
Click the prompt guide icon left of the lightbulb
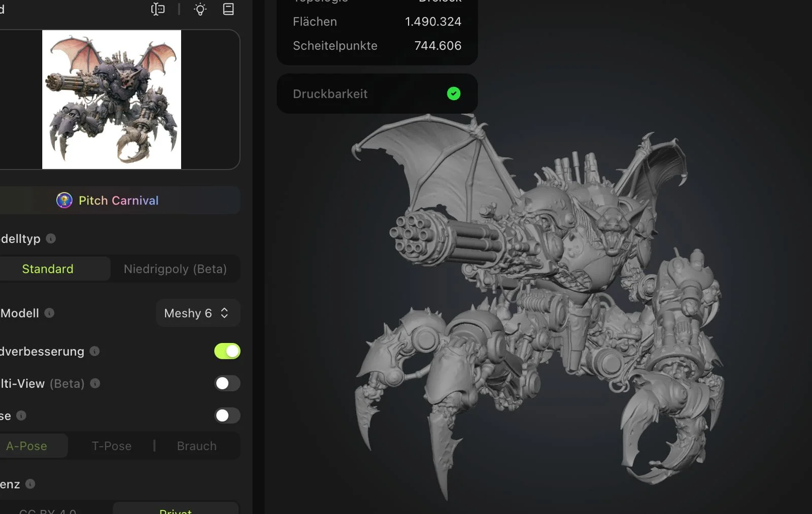click(x=158, y=9)
